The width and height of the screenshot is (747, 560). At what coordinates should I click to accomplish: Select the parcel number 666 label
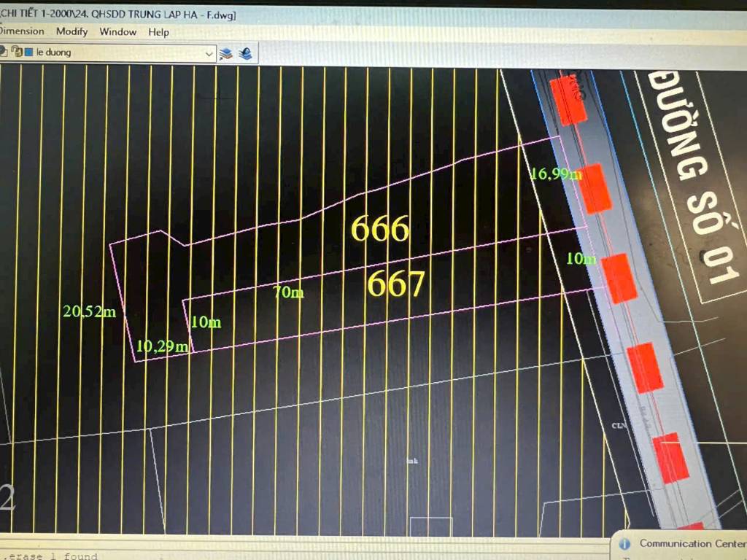[380, 230]
